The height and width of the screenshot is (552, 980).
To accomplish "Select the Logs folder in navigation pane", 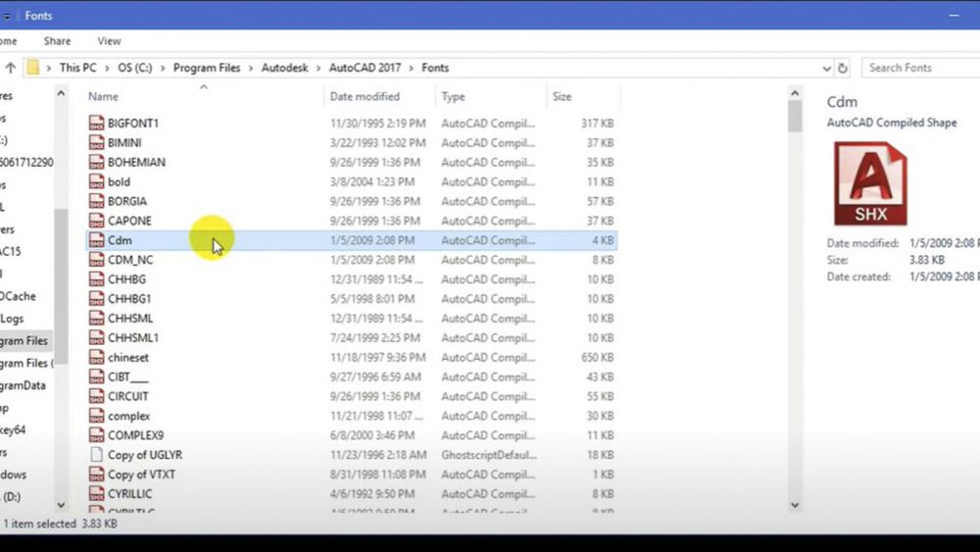I will click(12, 319).
